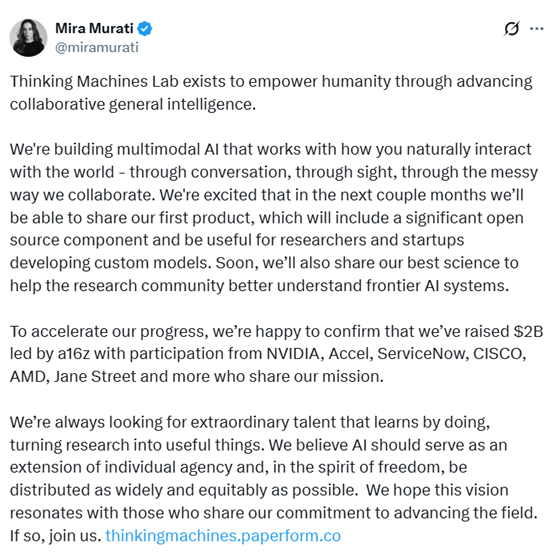
Task: Click the blue verified checkmark badge
Action: tap(145, 28)
